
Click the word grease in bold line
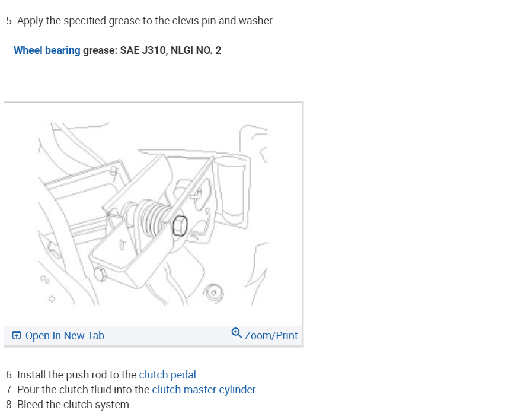[x=99, y=51]
